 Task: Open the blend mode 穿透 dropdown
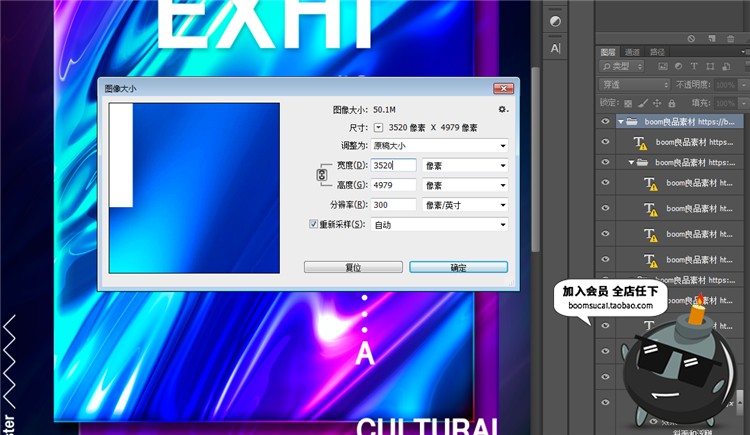pos(634,85)
